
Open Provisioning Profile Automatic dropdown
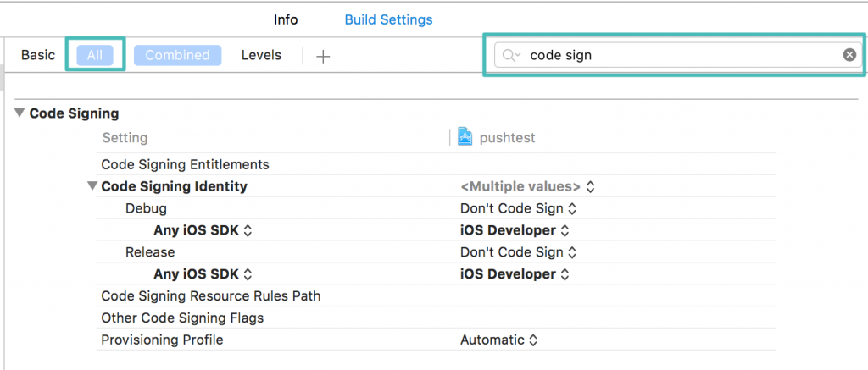498,340
